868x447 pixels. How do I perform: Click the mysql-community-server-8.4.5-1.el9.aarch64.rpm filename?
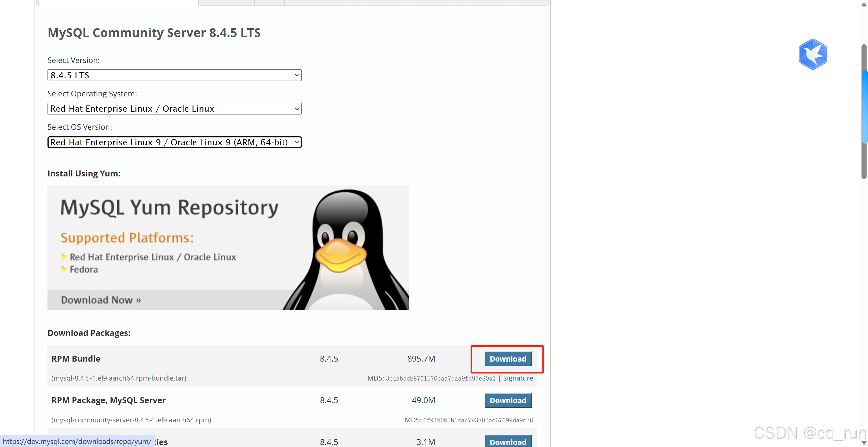(x=131, y=420)
